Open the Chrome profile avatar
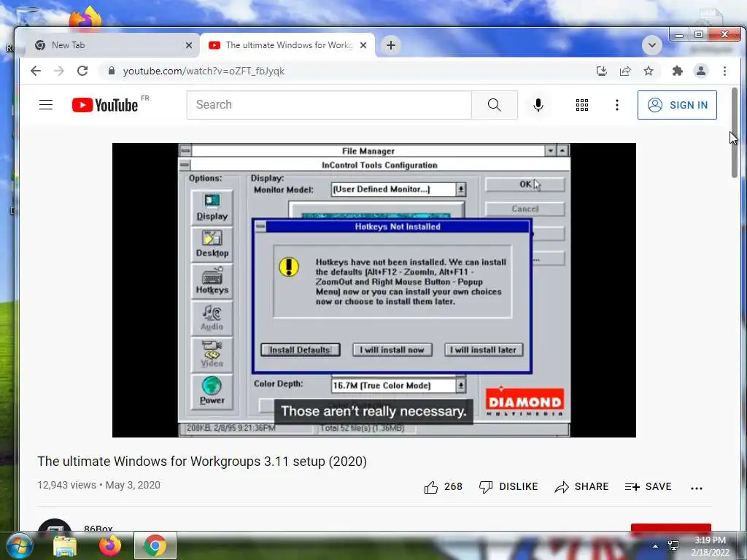 (701, 71)
